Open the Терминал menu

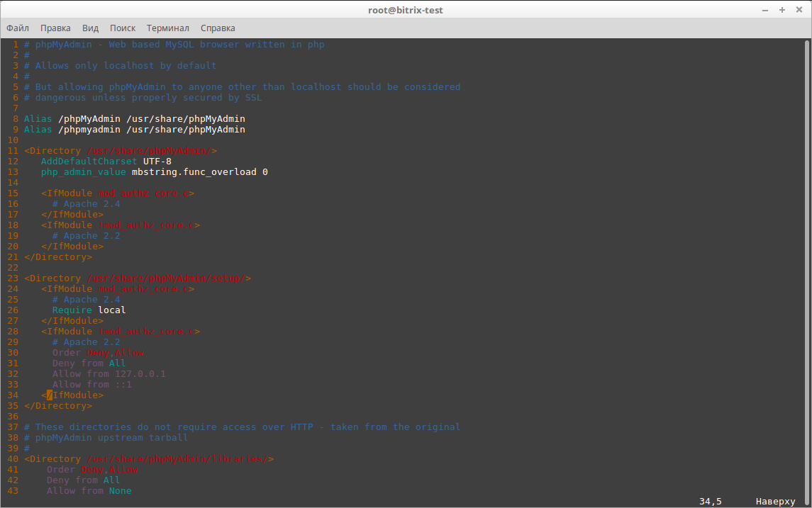point(168,28)
